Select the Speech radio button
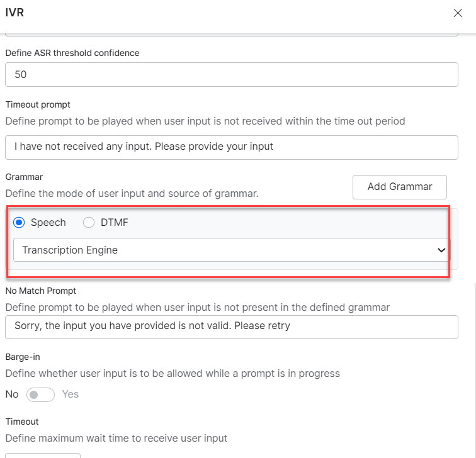Viewport: 476px width, 458px height. (19, 222)
